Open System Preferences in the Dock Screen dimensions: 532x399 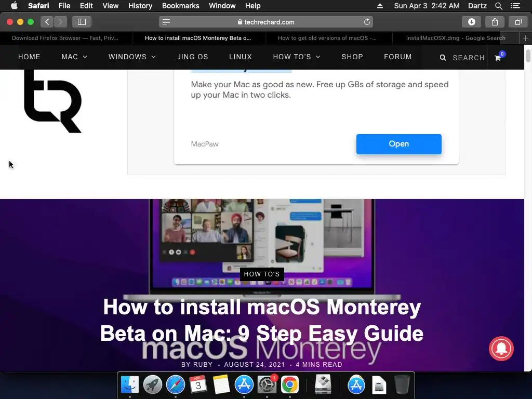(x=267, y=384)
